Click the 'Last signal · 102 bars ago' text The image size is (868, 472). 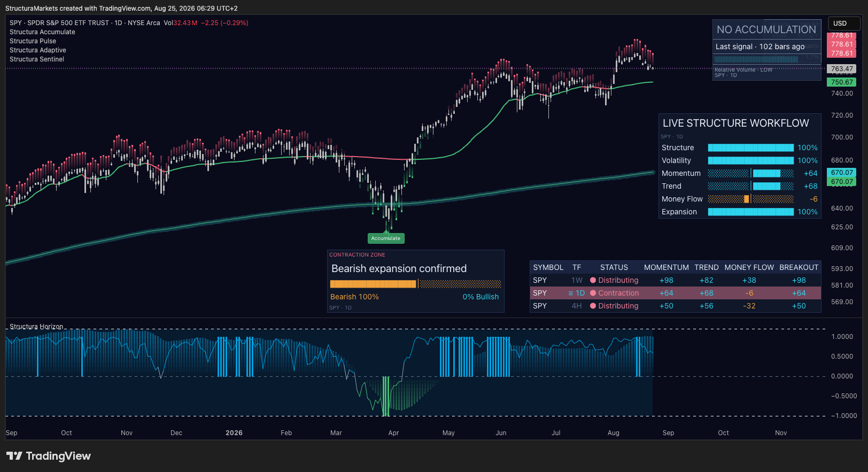tap(760, 47)
